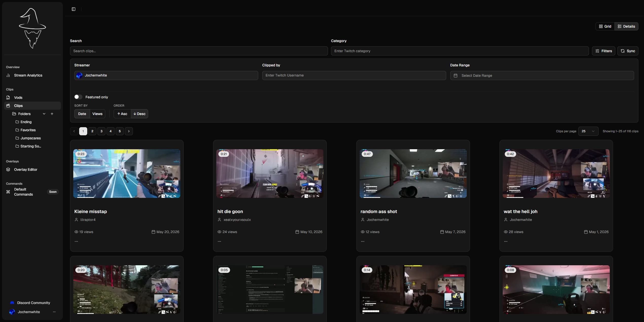Click the Jochemwhite avatar in Streamer field
The width and height of the screenshot is (644, 322).
[79, 75]
